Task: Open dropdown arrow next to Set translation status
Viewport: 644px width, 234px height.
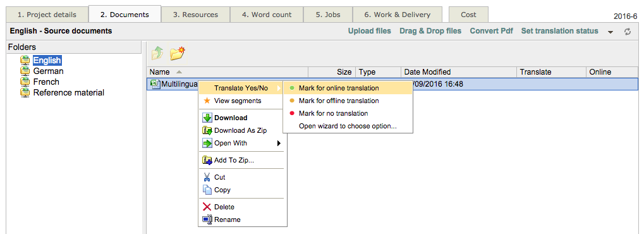Action: pyautogui.click(x=611, y=32)
